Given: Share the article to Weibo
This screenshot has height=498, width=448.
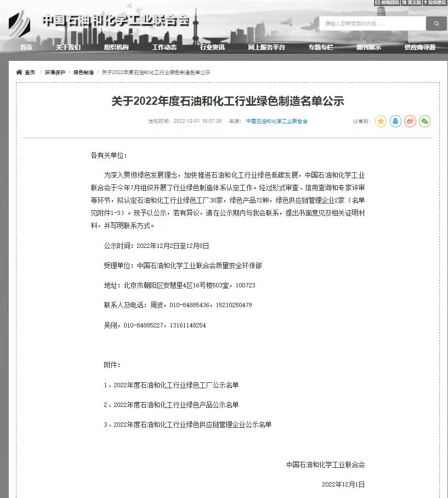Looking at the screenshot, I should click(410, 121).
